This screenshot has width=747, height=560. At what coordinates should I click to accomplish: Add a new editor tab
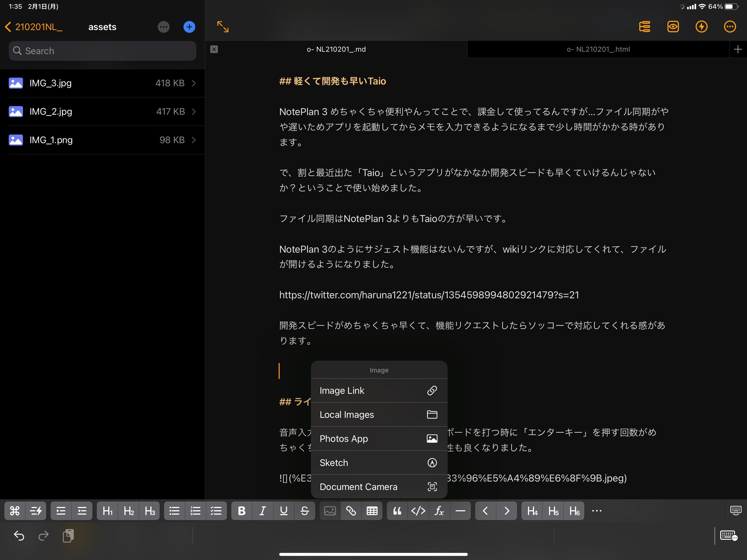[738, 49]
